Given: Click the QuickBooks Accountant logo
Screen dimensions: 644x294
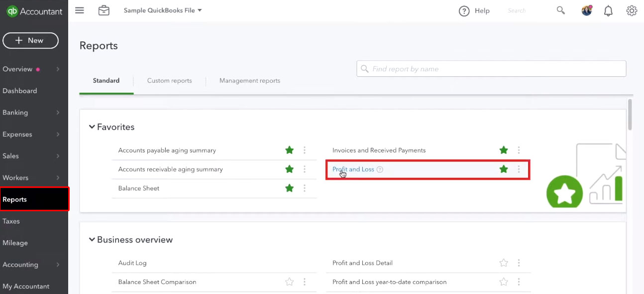Looking at the screenshot, I should 34,11.
